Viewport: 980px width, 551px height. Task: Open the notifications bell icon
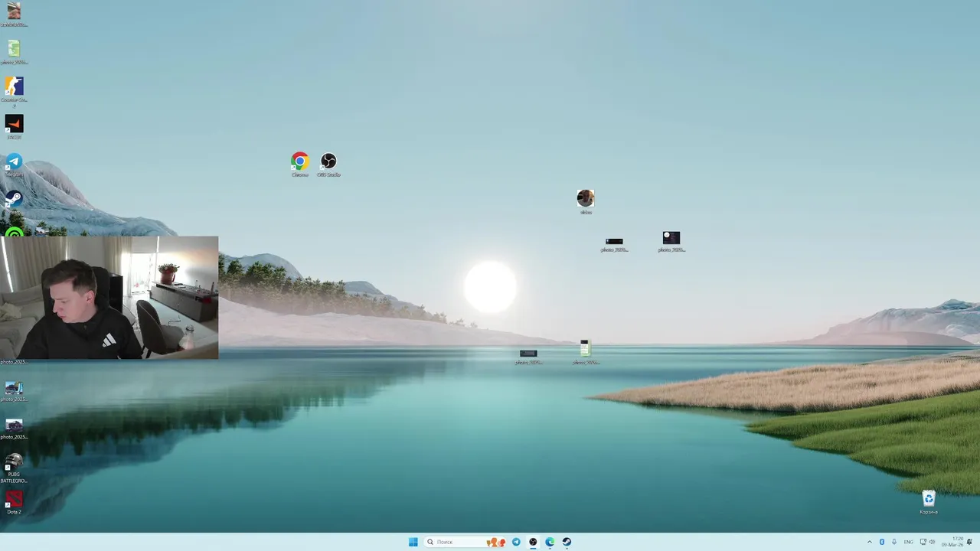coord(969,542)
